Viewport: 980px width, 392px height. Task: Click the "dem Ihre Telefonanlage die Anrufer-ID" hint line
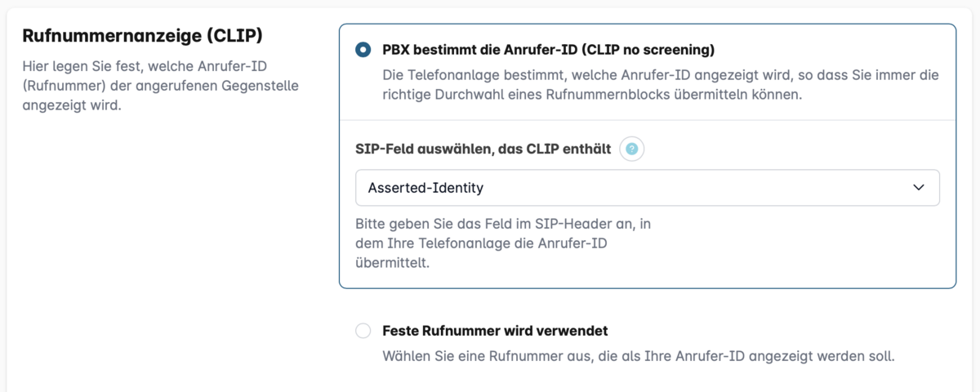tap(481, 243)
